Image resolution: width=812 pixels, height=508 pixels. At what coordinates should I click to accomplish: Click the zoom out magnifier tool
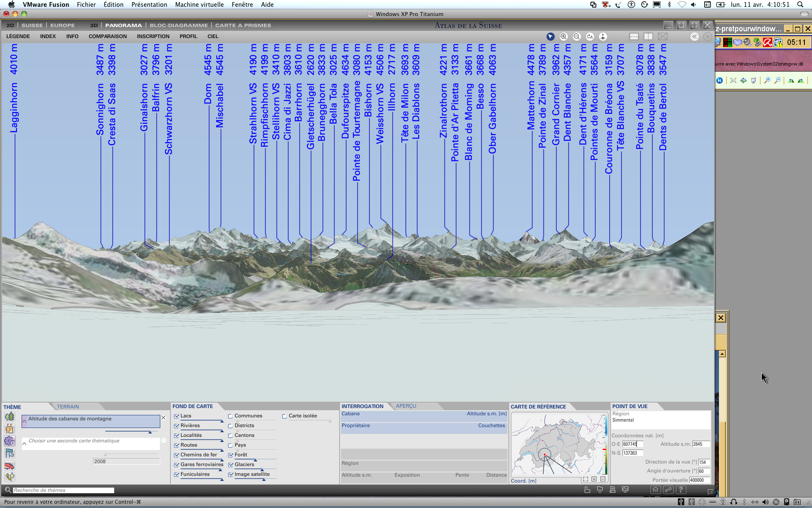click(x=576, y=37)
